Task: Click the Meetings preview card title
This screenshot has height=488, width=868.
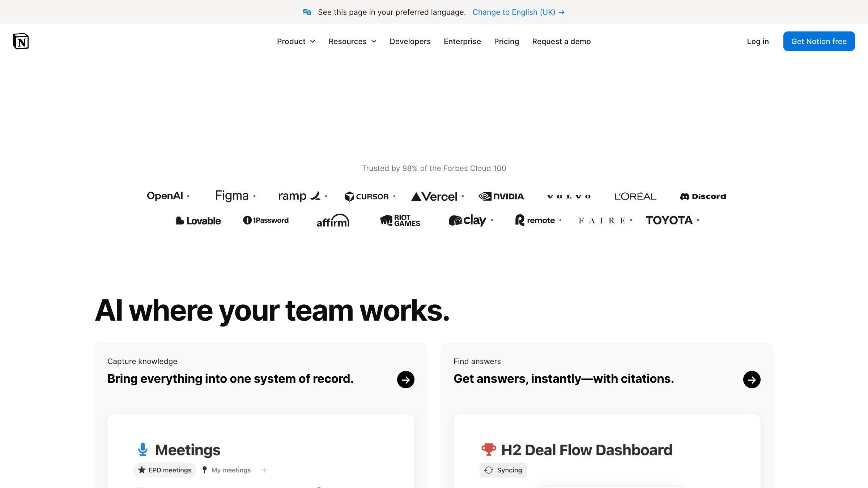Action: [188, 450]
